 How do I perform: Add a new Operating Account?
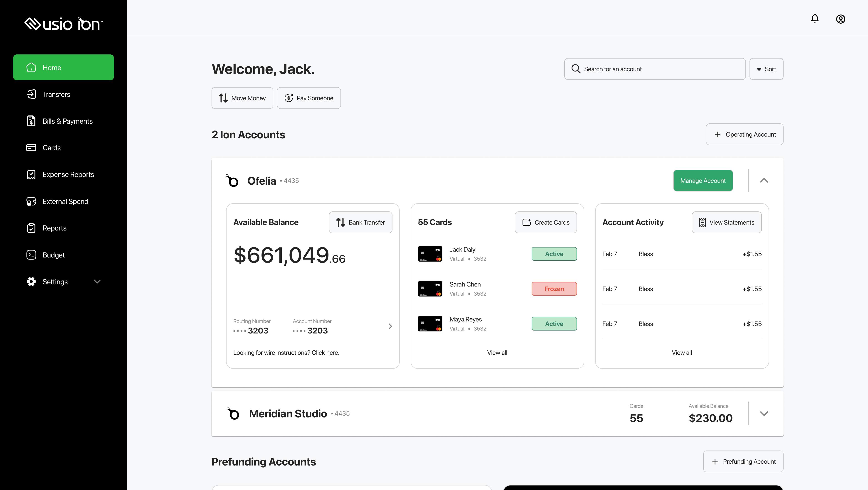point(745,134)
